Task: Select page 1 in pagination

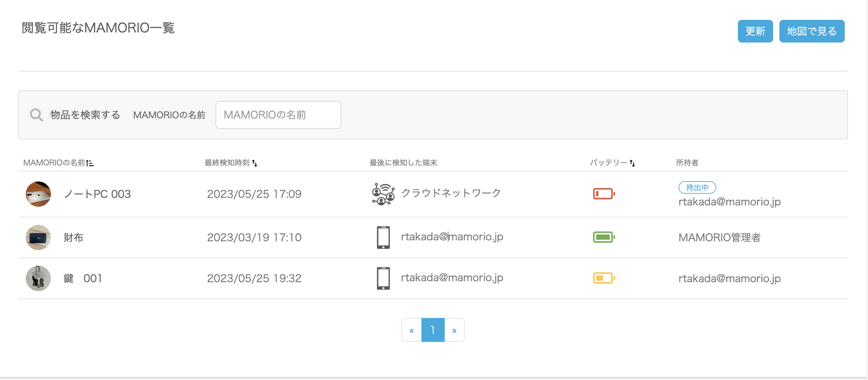Action: pos(433,330)
